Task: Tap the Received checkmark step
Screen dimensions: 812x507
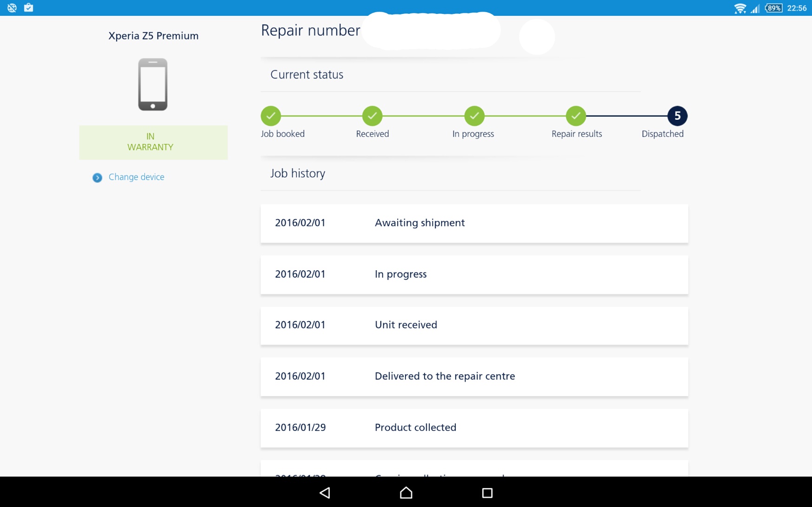Action: (373, 116)
